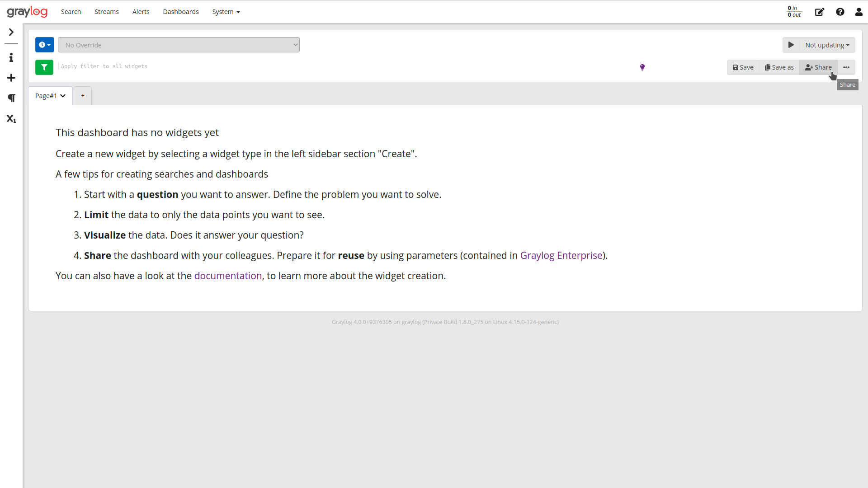Open the Fields sidebar panel
Viewport: 868px width, 488px height.
click(x=11, y=118)
